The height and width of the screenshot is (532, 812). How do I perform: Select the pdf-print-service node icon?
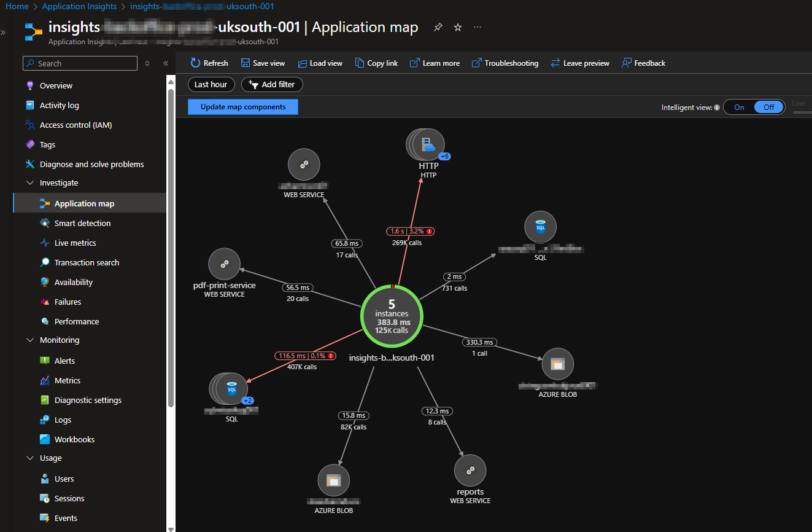(225, 264)
